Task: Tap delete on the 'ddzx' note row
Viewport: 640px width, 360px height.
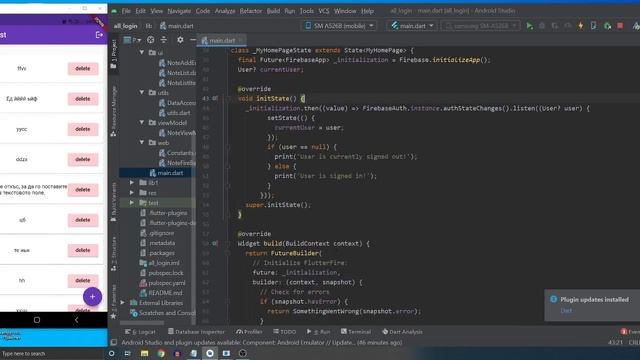Action: pos(83,159)
